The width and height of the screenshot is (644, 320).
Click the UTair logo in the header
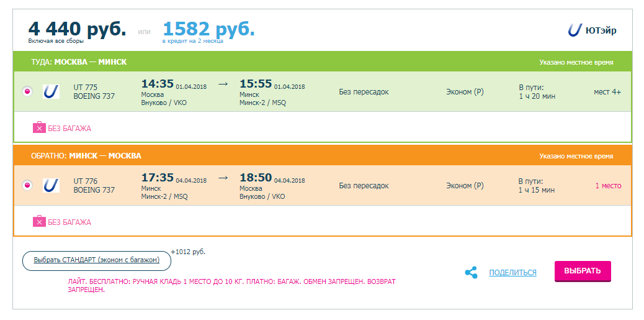[x=591, y=30]
